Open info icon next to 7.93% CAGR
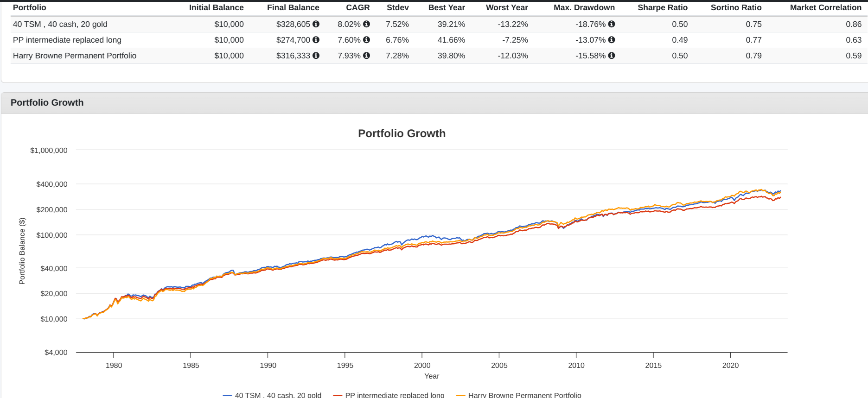 coord(366,56)
